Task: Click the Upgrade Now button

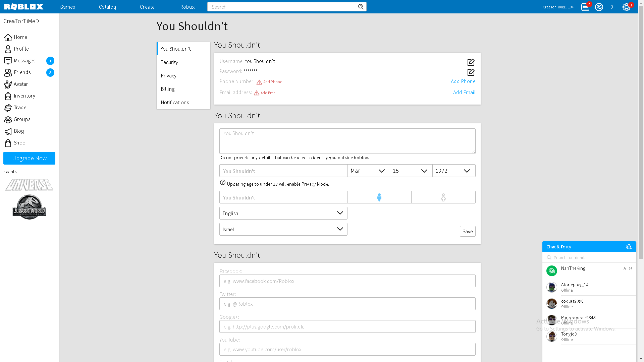Action: 29,158
